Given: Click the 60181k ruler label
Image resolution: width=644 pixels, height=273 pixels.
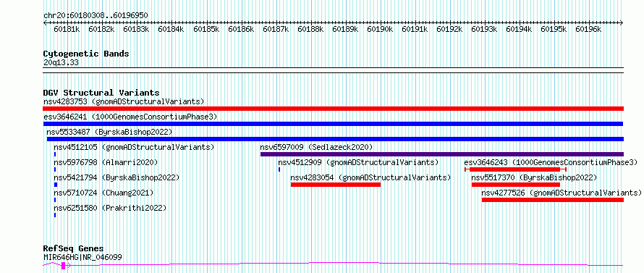Looking at the screenshot, I should [x=67, y=30].
